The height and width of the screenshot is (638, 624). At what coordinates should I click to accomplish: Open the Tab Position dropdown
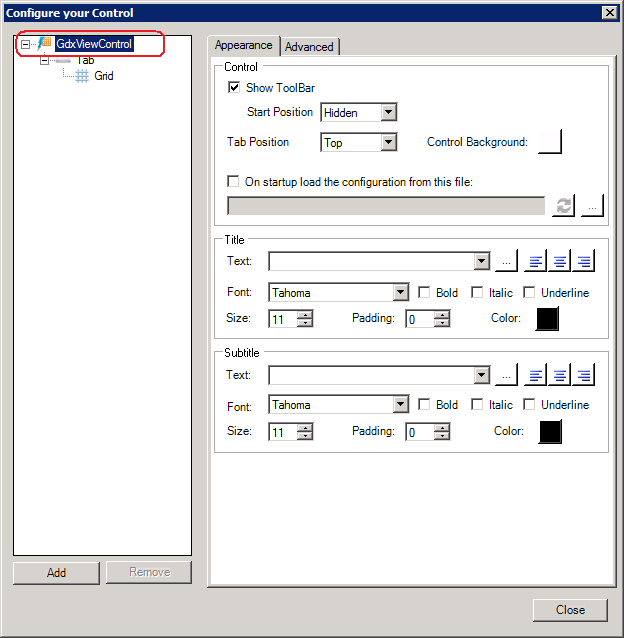389,143
